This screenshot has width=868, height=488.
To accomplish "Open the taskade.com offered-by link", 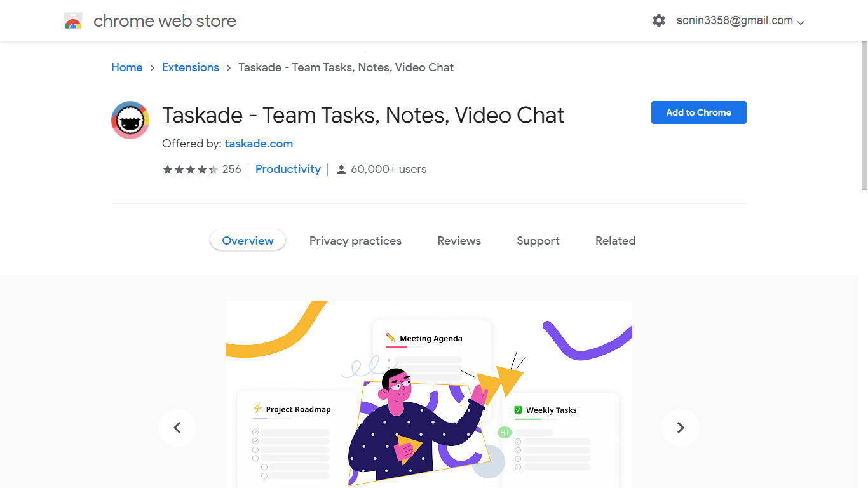I will (x=259, y=144).
